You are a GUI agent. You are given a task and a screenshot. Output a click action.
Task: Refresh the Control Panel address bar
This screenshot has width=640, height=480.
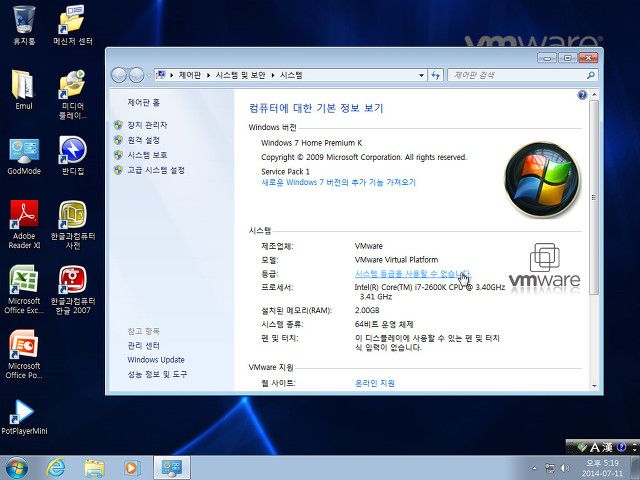coord(436,75)
